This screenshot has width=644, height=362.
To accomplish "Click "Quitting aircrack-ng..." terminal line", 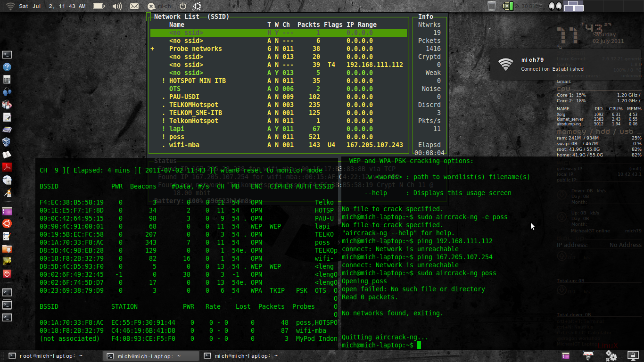I will click(x=385, y=337).
